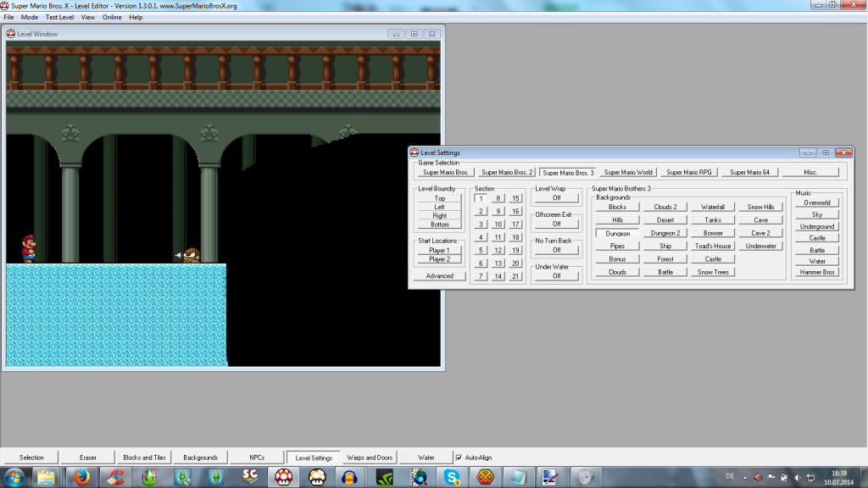Switch to the red mushroom SMBX taskbar icon
Screen dimensions: 868x488
[x=283, y=477]
